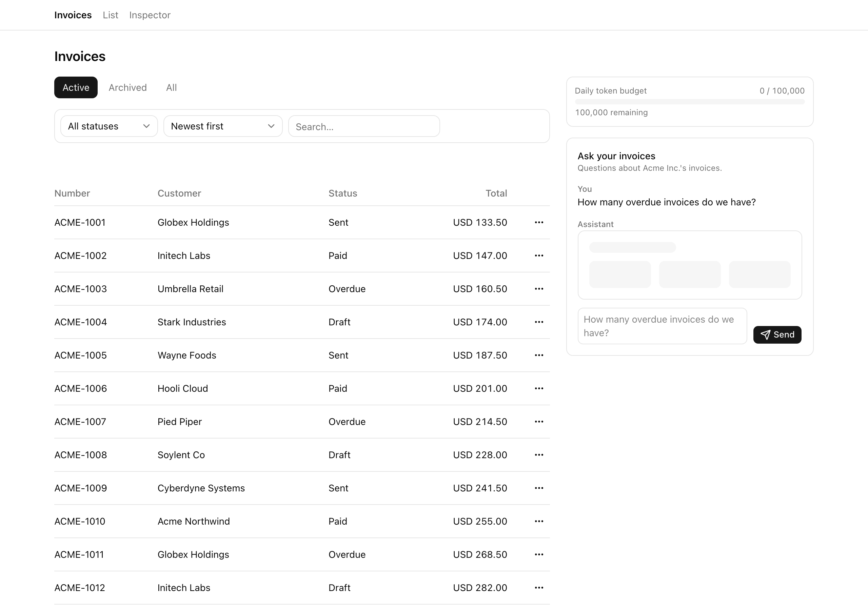Select customer Stark Industries

192,322
